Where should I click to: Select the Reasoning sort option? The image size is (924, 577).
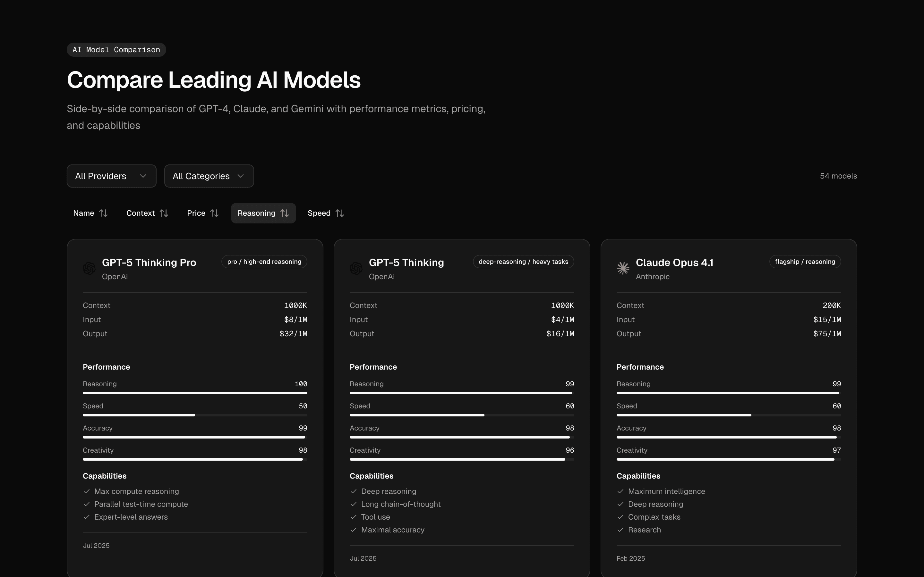pos(263,213)
